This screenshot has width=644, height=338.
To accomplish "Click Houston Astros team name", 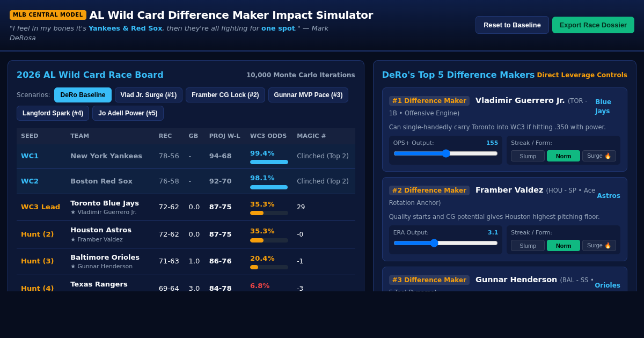I will [x=101, y=230].
